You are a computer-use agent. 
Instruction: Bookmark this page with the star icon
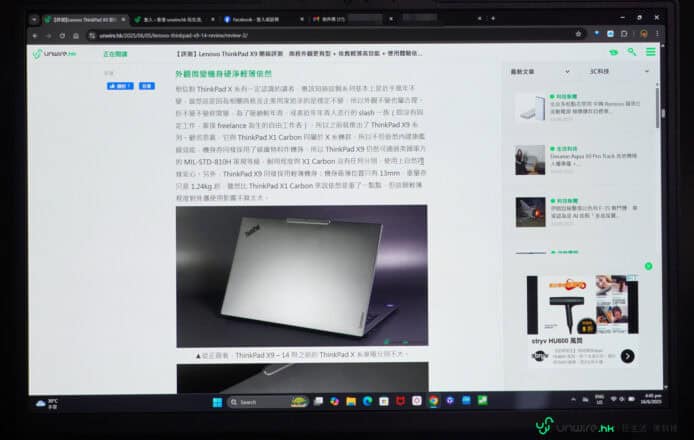pyautogui.click(x=578, y=34)
